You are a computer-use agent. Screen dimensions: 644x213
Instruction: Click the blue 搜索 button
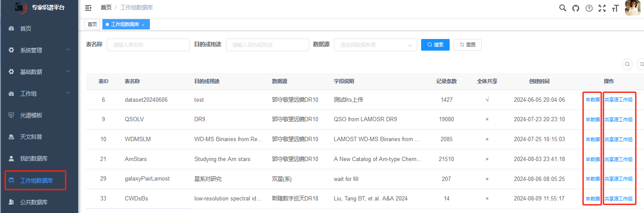coord(435,45)
